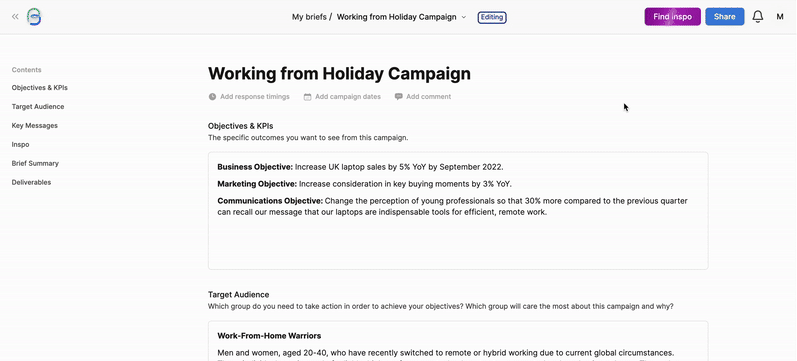
Task: Click the Communications Objective paragraph
Action: [x=452, y=206]
